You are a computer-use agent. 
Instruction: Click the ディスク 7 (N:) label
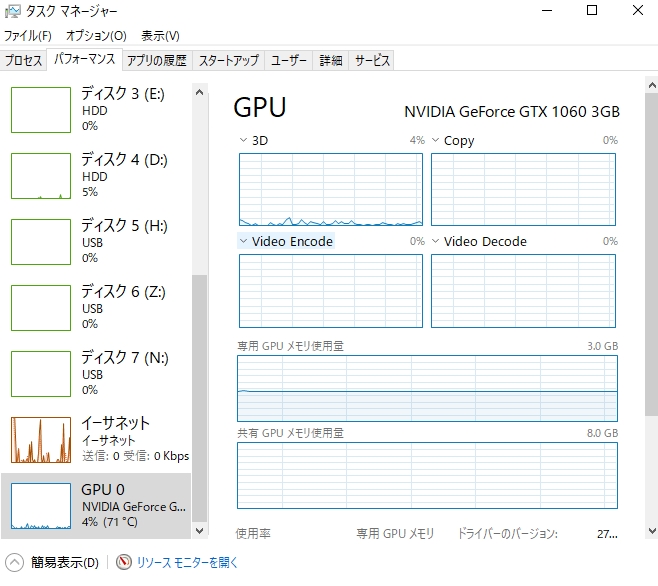125,357
